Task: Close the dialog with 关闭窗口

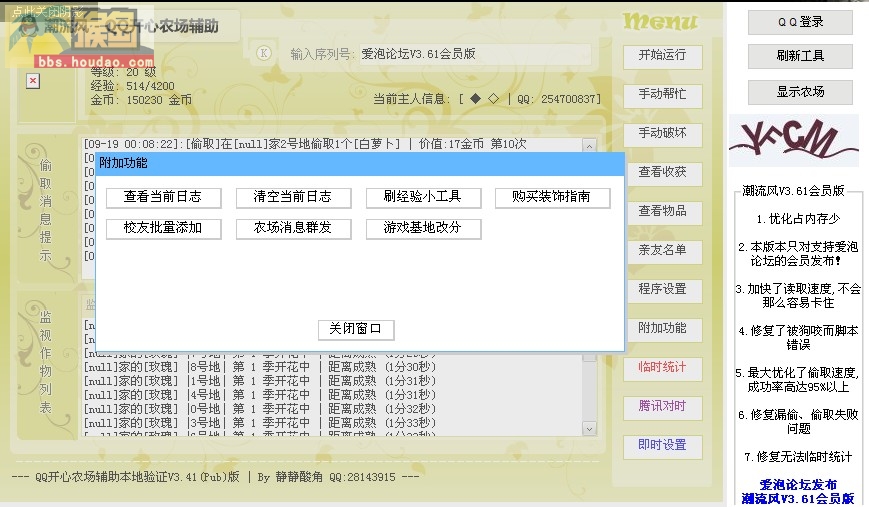Action: 356,329
